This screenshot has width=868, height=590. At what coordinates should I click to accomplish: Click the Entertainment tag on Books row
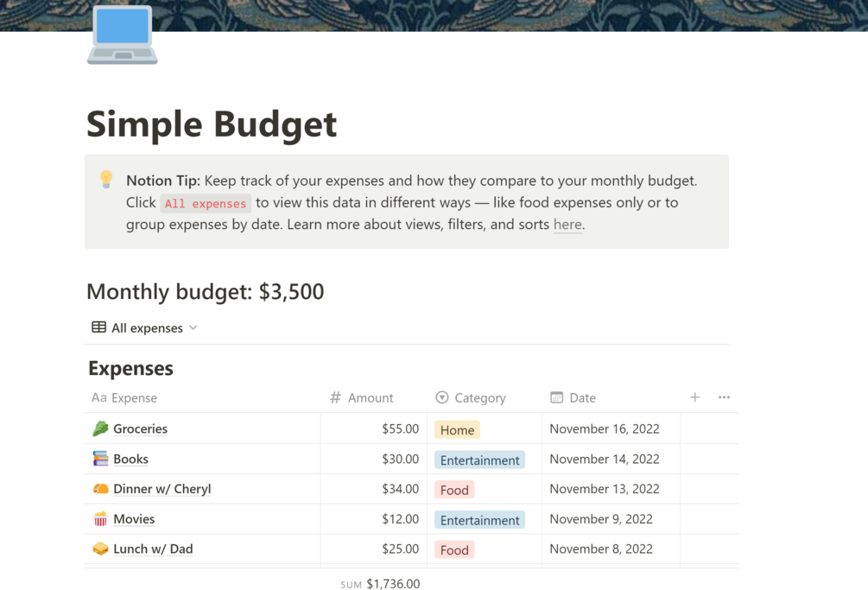coord(479,460)
